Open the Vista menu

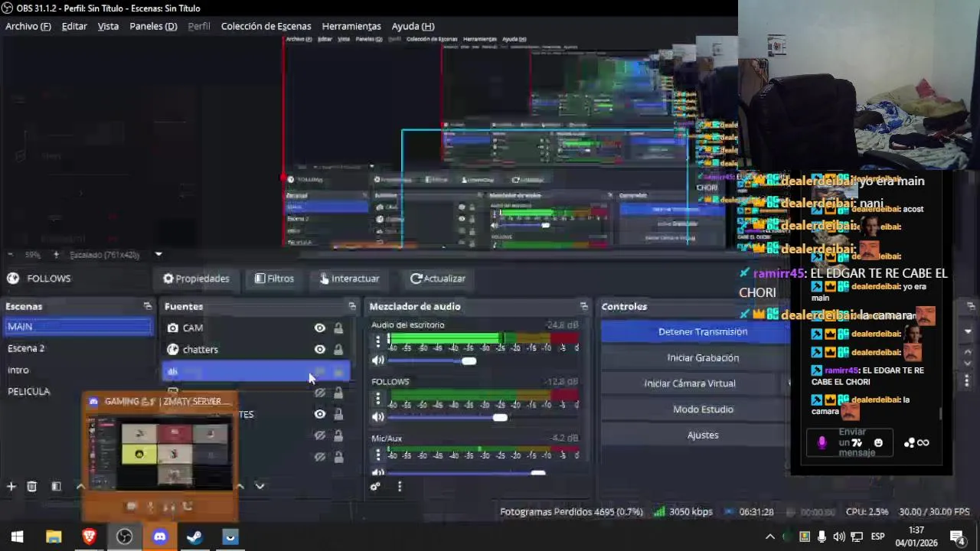108,26
